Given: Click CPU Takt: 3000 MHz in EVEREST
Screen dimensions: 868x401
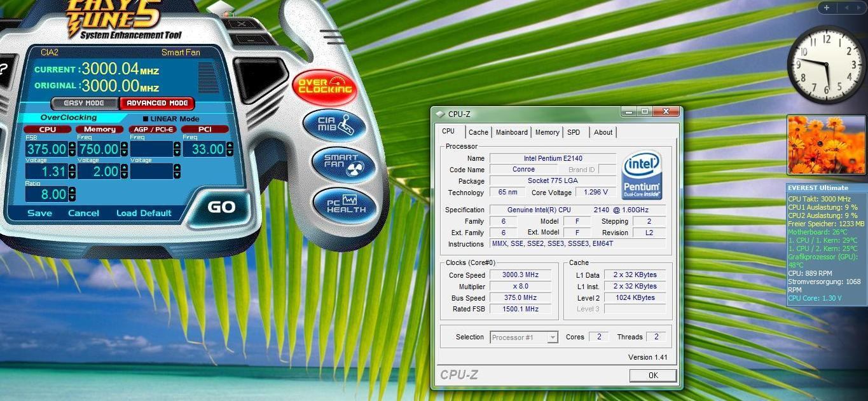Looking at the screenshot, I should coord(819,199).
